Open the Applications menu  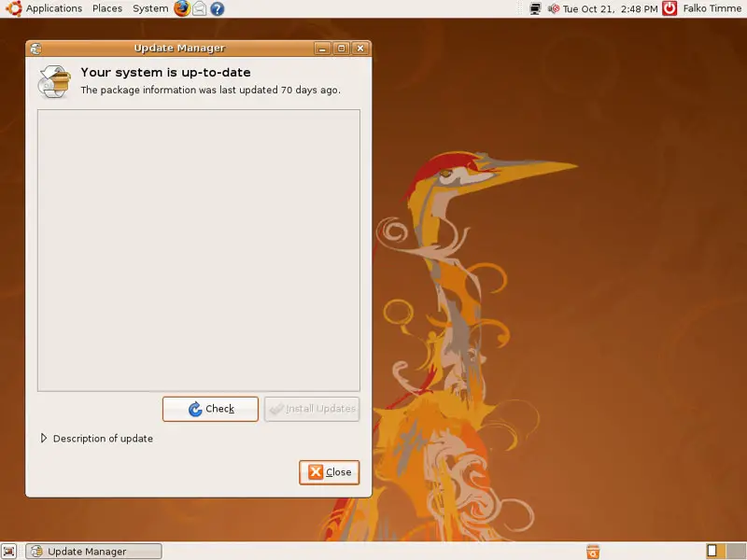click(54, 8)
